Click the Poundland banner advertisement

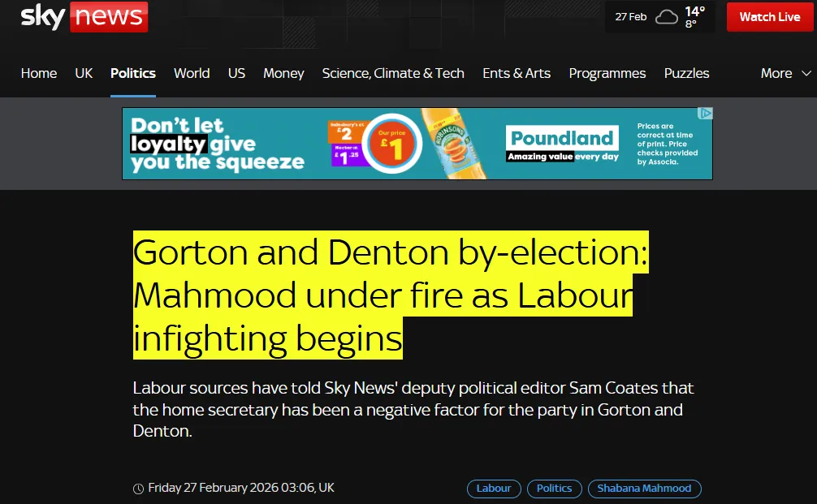click(x=417, y=144)
